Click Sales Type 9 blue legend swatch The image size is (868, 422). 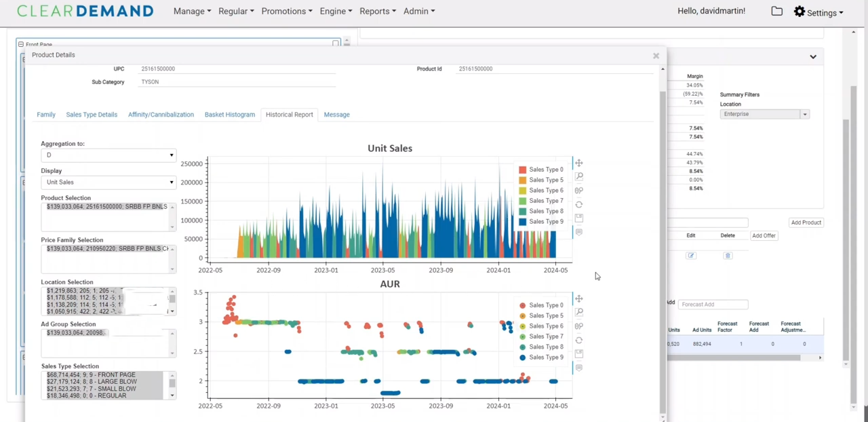pyautogui.click(x=522, y=222)
